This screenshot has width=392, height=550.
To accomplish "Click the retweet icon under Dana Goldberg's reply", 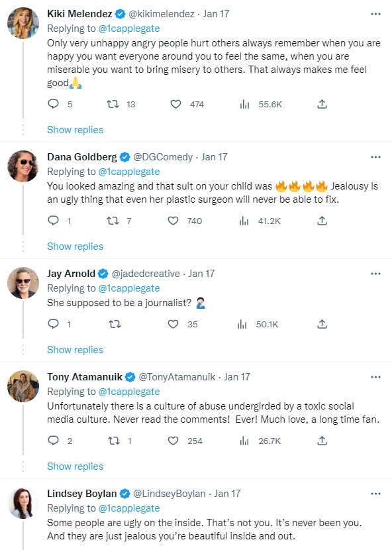I will point(115,221).
